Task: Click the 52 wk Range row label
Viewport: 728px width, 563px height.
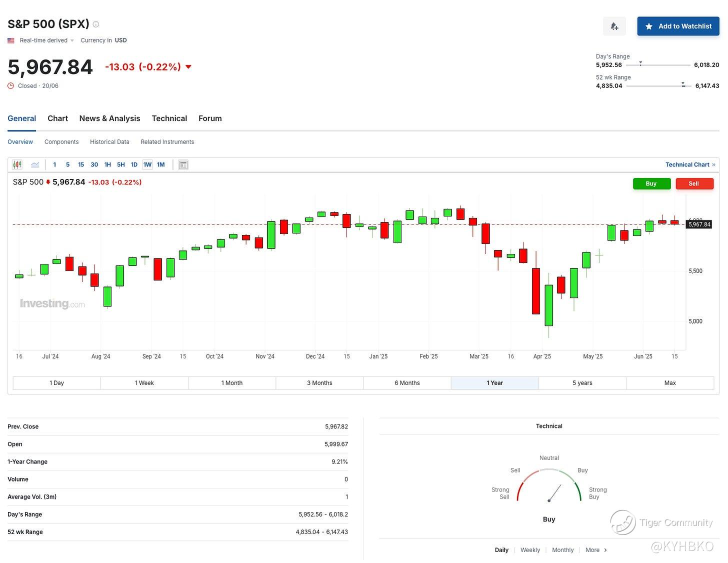Action: pyautogui.click(x=25, y=532)
